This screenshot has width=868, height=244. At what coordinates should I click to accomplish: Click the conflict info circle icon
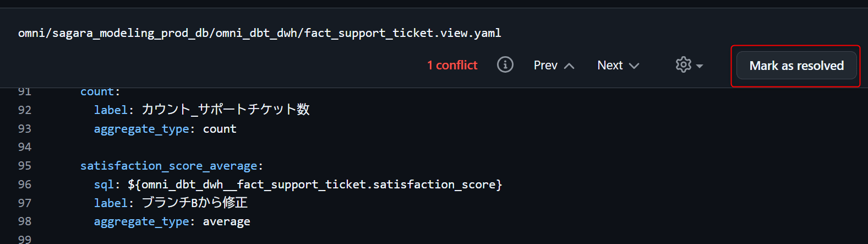click(505, 65)
